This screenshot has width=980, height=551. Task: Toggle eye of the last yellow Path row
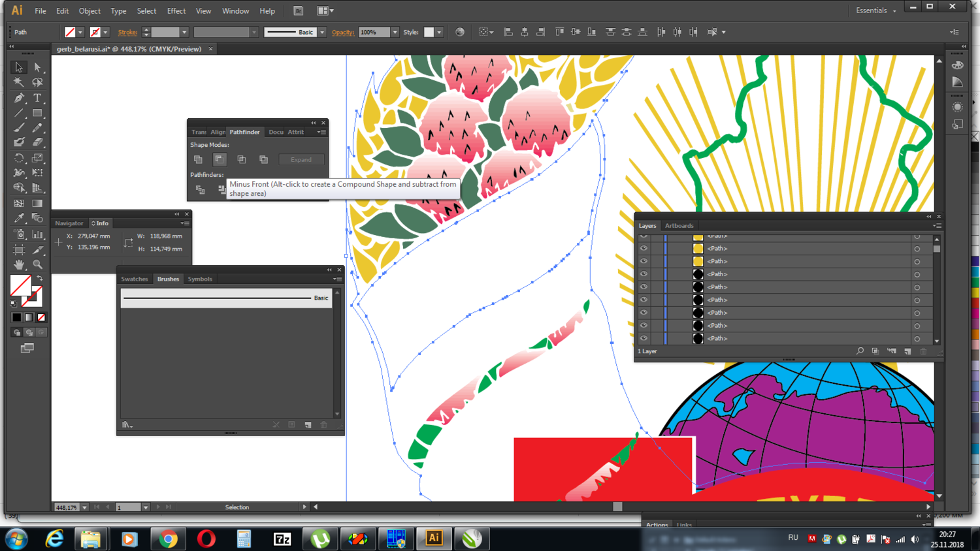coord(644,261)
